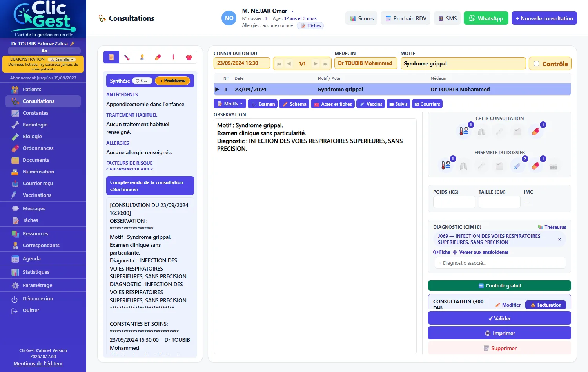Open the doctor figure tab in the synthesis panel
This screenshot has width=588, height=372.
[142, 58]
